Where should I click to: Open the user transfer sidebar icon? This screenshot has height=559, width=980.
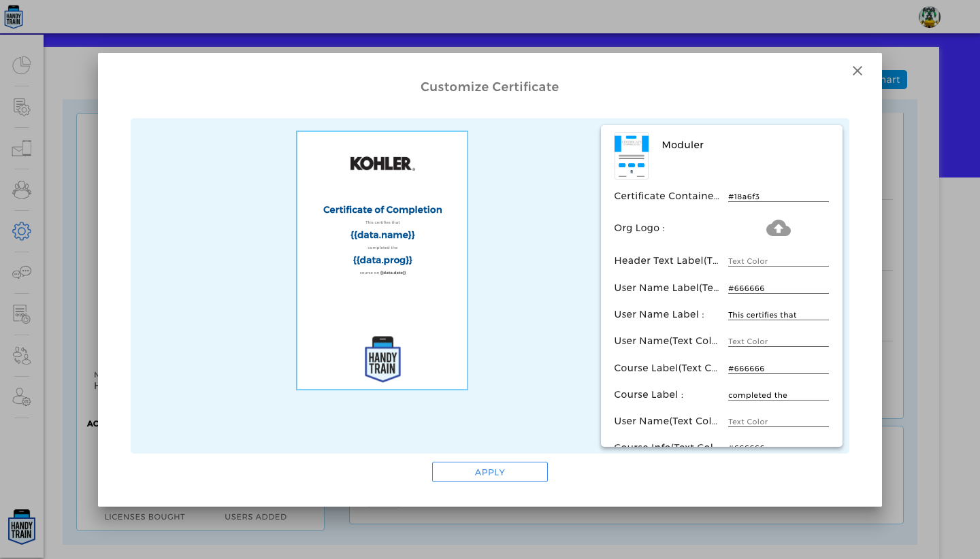pyautogui.click(x=22, y=356)
